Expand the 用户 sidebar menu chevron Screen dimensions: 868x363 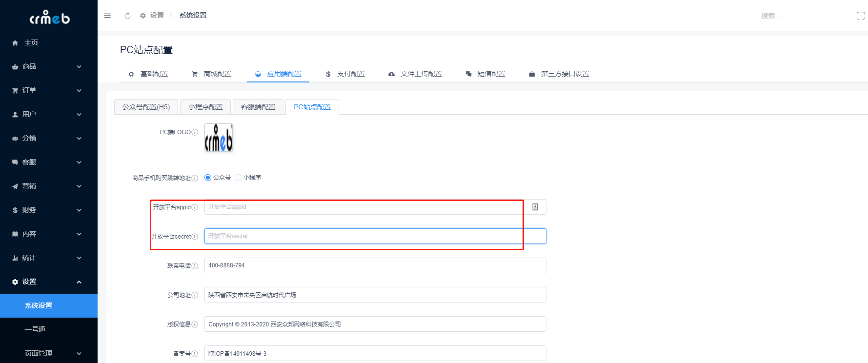[x=79, y=115]
